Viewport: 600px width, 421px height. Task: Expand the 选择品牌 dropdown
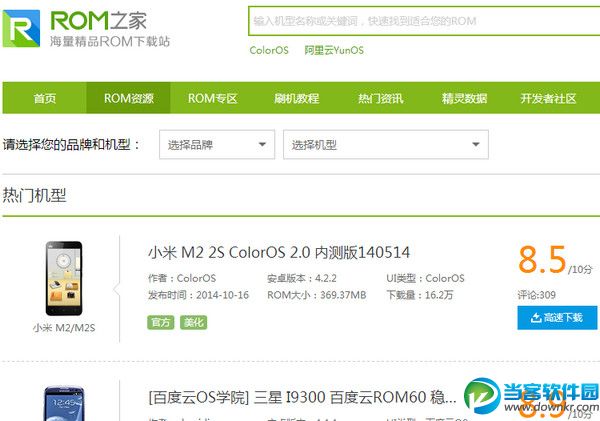point(217,144)
